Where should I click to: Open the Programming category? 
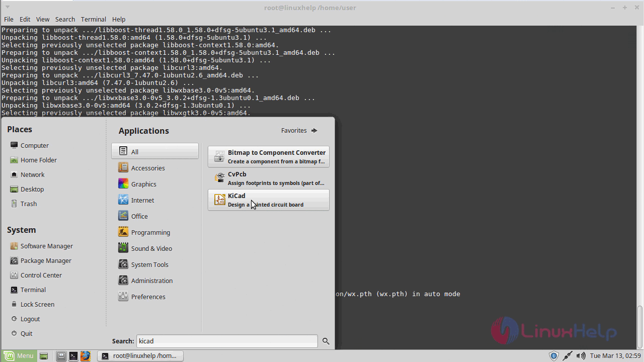pos(155,232)
